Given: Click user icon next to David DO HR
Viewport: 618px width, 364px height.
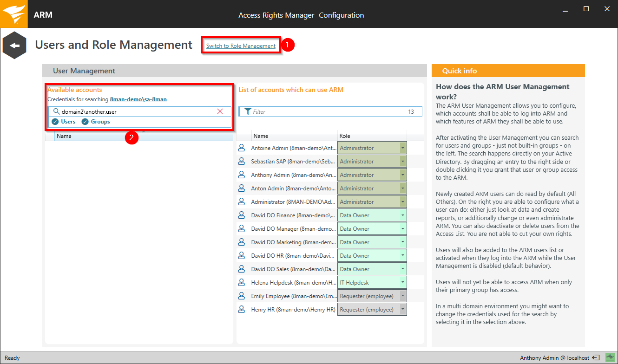Looking at the screenshot, I should tap(241, 256).
